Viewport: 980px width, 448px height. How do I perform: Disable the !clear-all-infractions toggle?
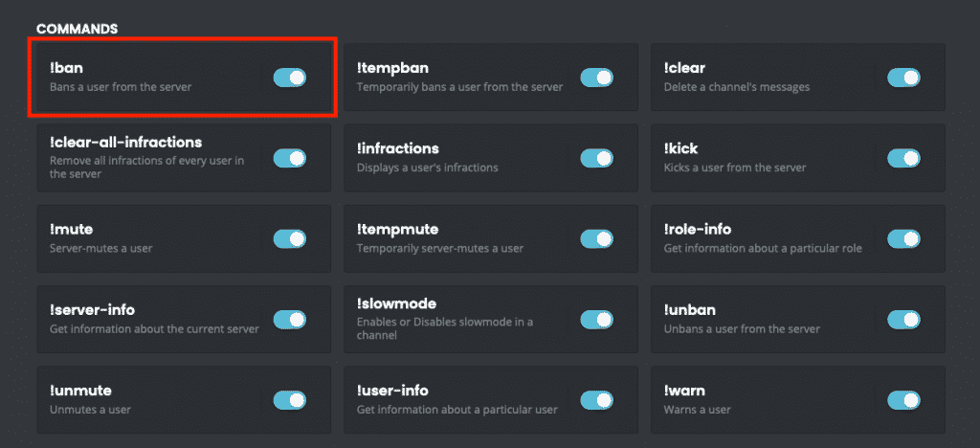[x=290, y=158]
